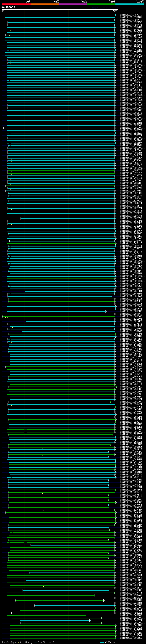The width and height of the screenshot is (146, 644).
Task: Select hit label UniRef100_A7TN49
Action: pyautogui.click(x=131, y=359)
